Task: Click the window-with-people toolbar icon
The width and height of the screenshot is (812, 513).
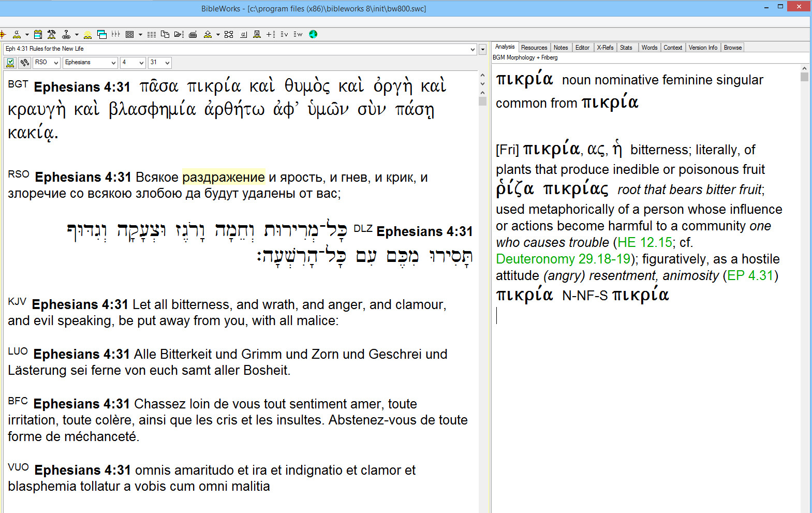Action: point(38,34)
